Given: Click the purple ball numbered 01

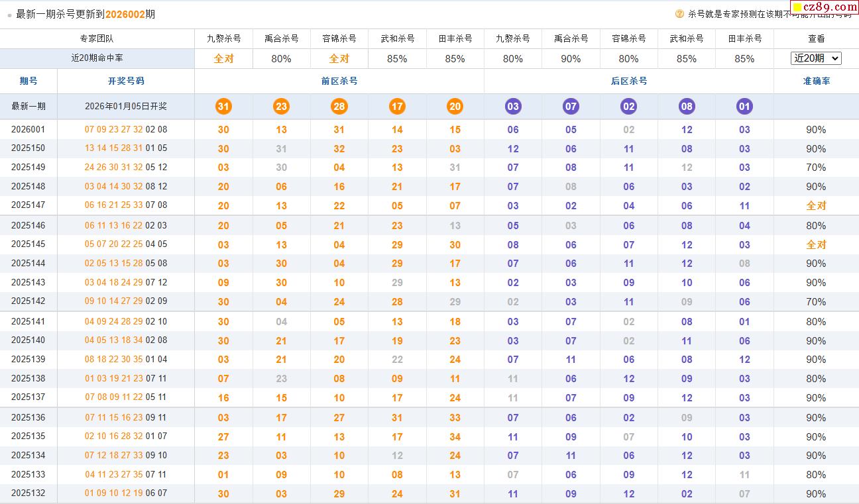Looking at the screenshot, I should pos(744,107).
